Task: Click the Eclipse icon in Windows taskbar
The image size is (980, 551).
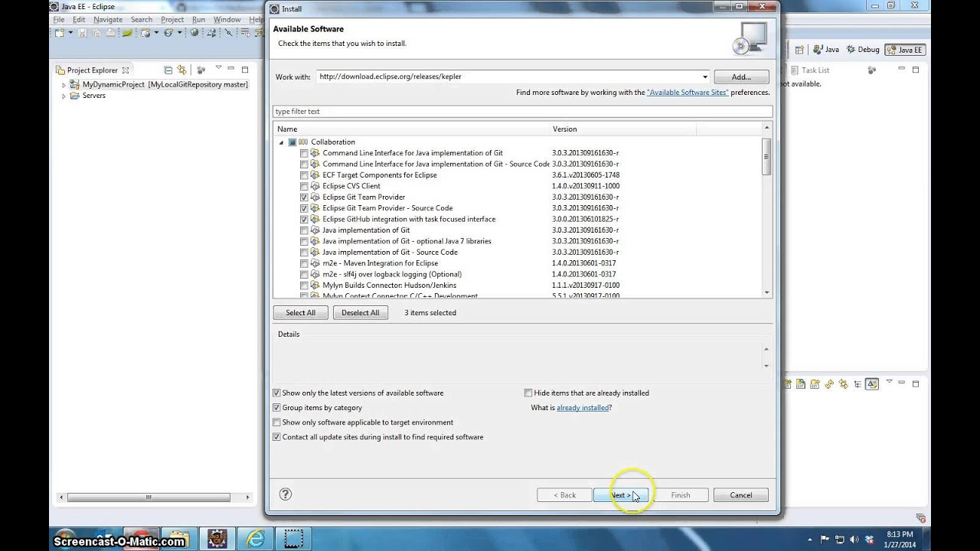Action: pos(217,539)
